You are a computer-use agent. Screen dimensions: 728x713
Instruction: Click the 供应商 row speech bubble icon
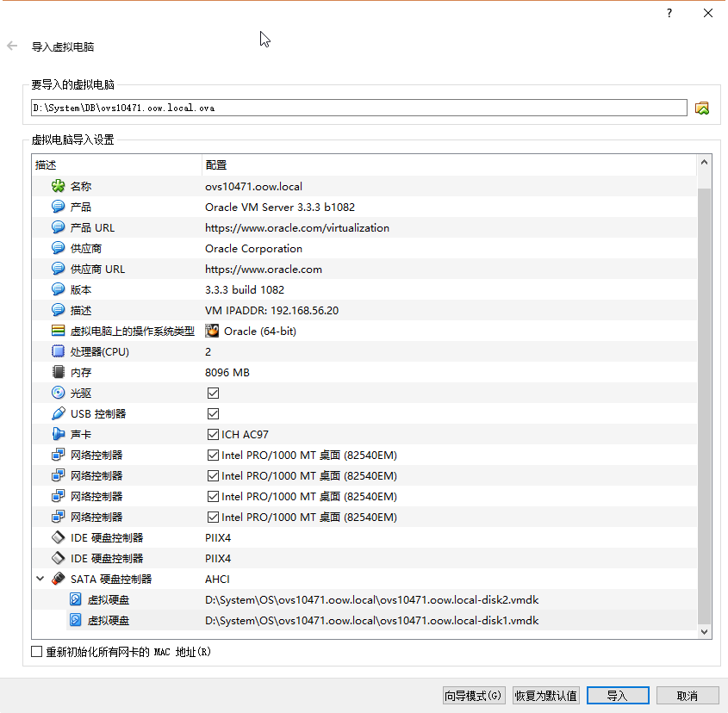coord(58,248)
